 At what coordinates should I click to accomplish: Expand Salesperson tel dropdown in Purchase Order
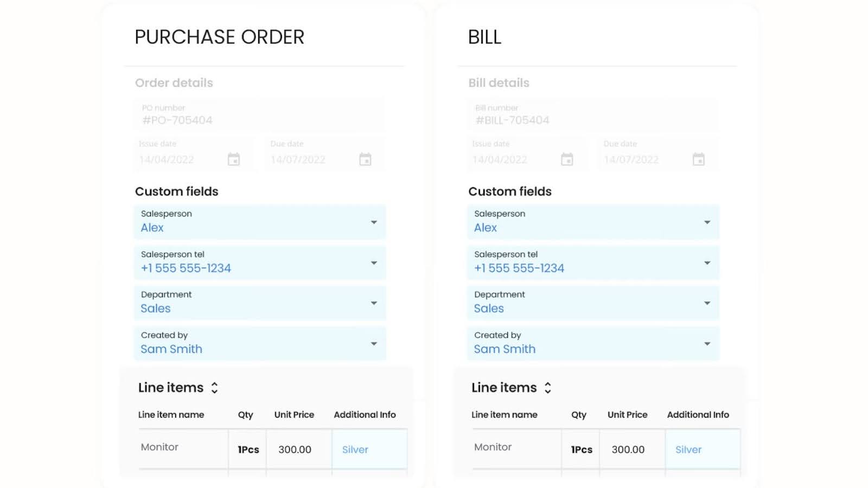[x=374, y=263]
